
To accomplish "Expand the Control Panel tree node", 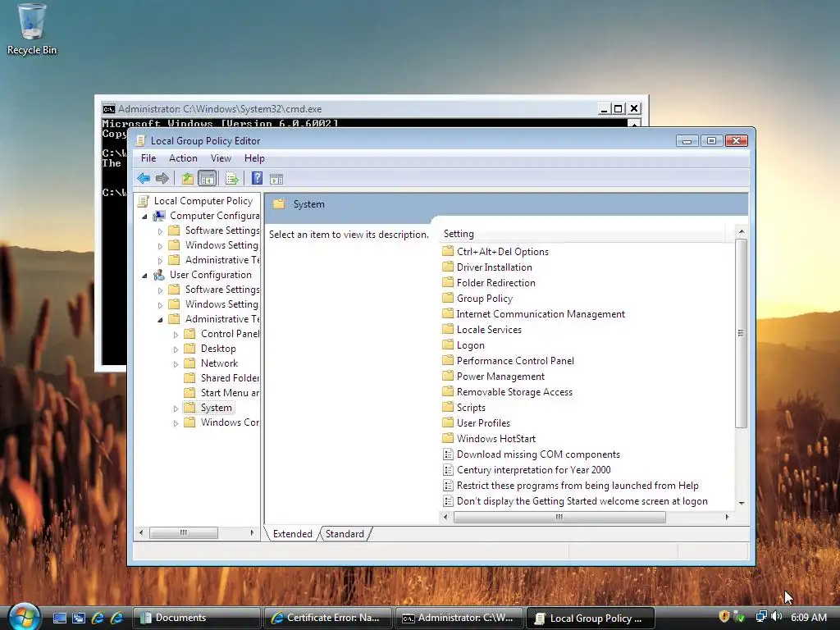I will (x=176, y=335).
